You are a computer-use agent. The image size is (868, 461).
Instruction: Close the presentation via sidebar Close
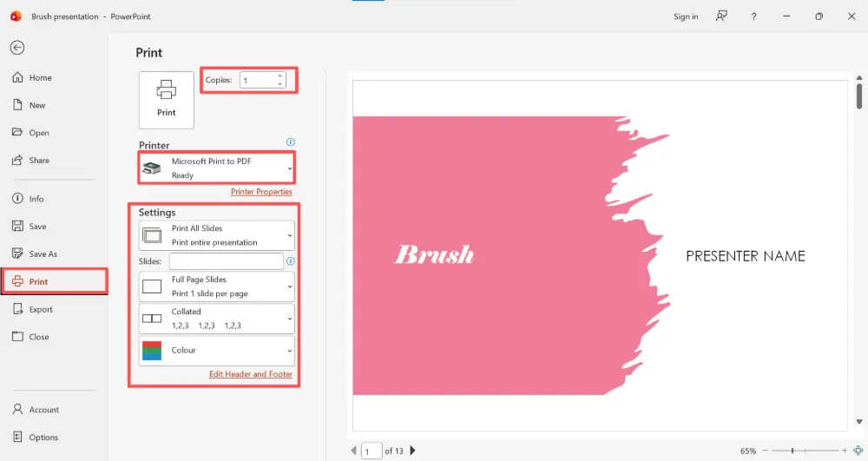pos(31,337)
